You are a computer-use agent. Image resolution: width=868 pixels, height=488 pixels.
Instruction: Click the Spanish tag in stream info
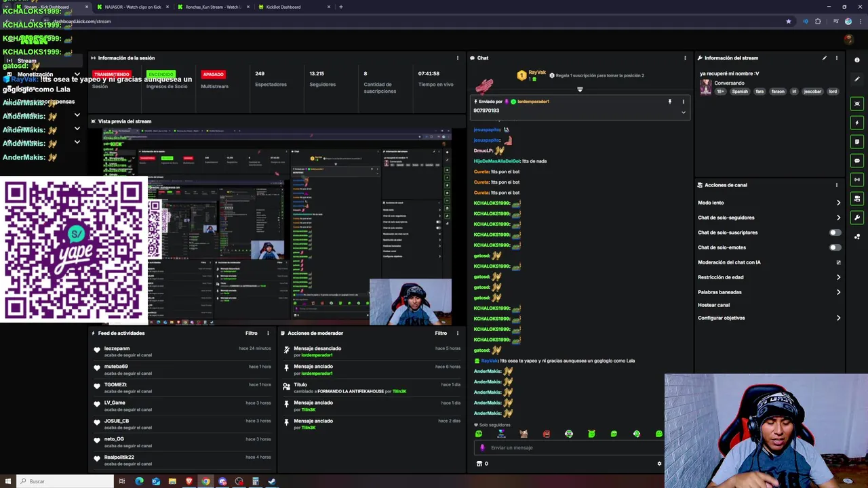740,91
